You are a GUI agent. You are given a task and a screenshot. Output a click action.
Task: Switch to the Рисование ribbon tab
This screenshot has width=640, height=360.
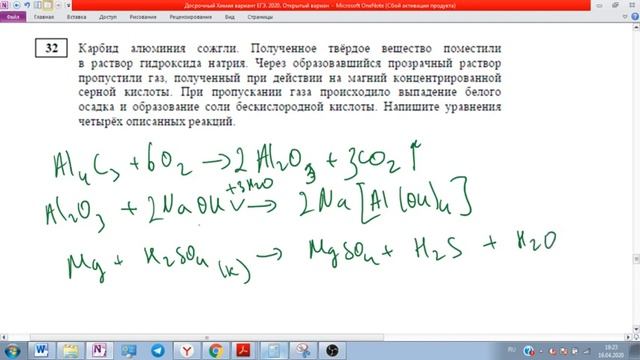[x=143, y=17]
